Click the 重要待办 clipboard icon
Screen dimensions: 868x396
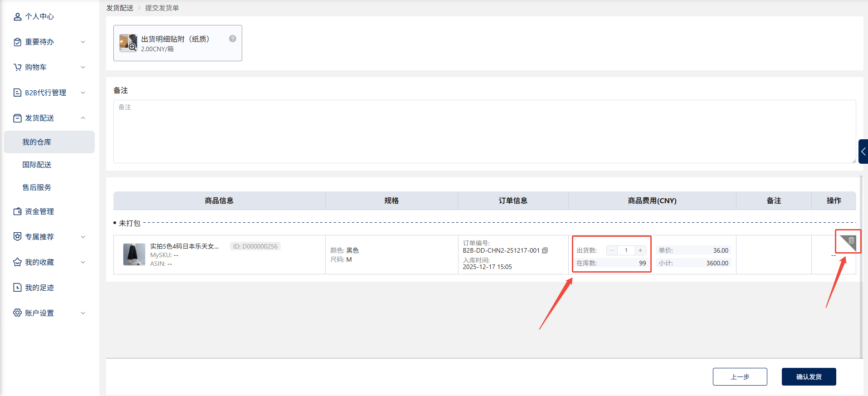pos(17,42)
